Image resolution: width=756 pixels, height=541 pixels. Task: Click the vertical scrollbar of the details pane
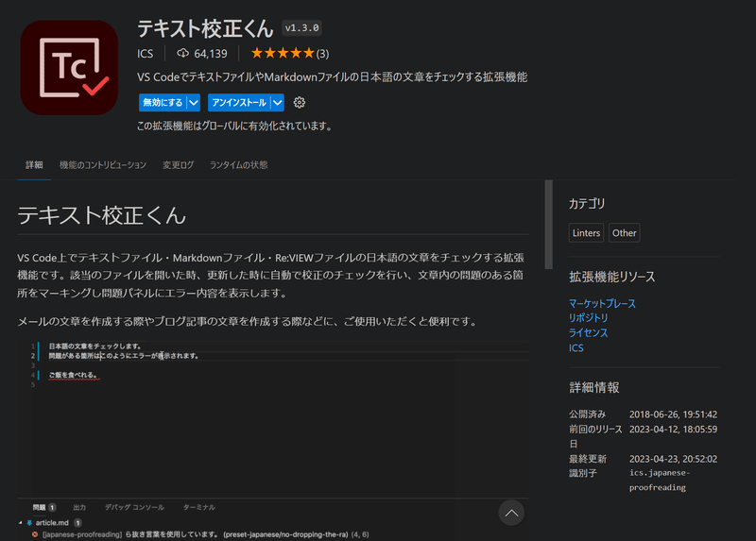(549, 225)
